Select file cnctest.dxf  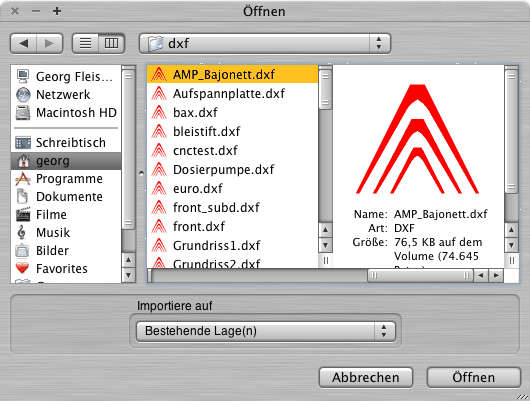coord(233,150)
